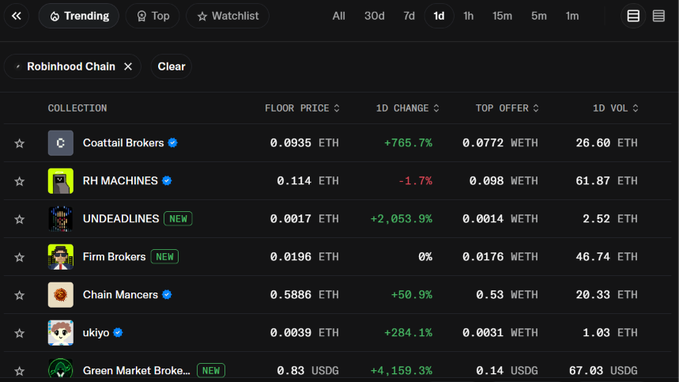Open the Chain Mancers collection name
Viewport: 679px width, 382px height.
120,295
